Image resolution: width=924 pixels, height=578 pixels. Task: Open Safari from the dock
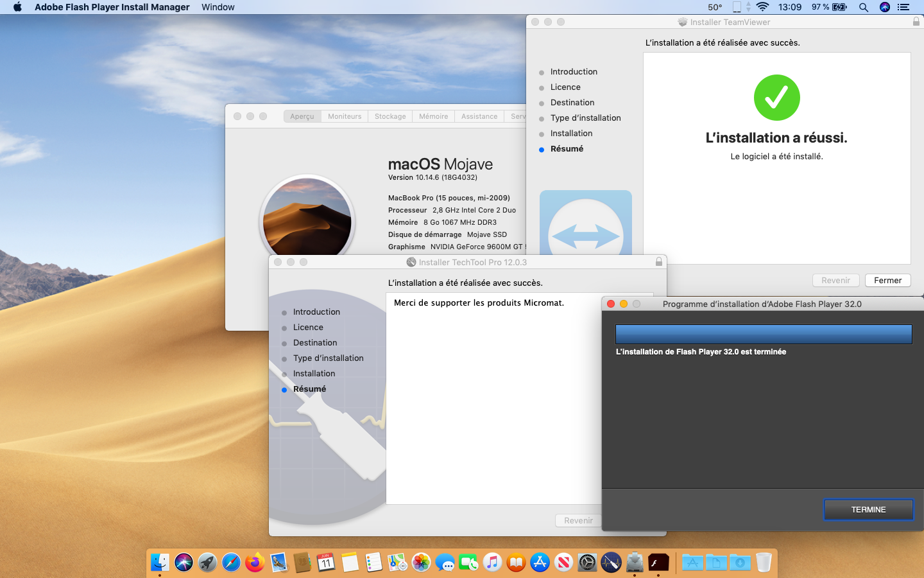pos(231,563)
